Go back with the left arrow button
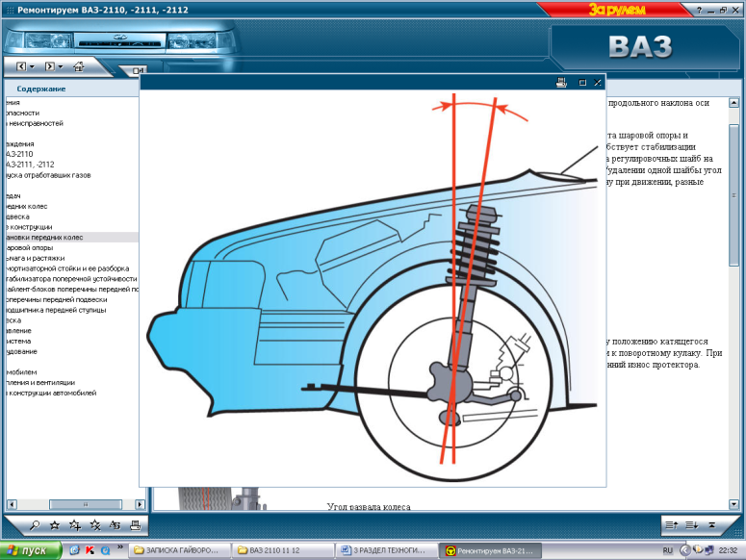The height and width of the screenshot is (560, 746). [21, 66]
